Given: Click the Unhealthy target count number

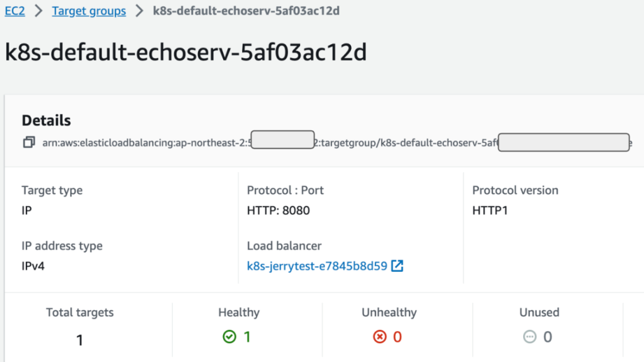Looking at the screenshot, I should point(397,337).
